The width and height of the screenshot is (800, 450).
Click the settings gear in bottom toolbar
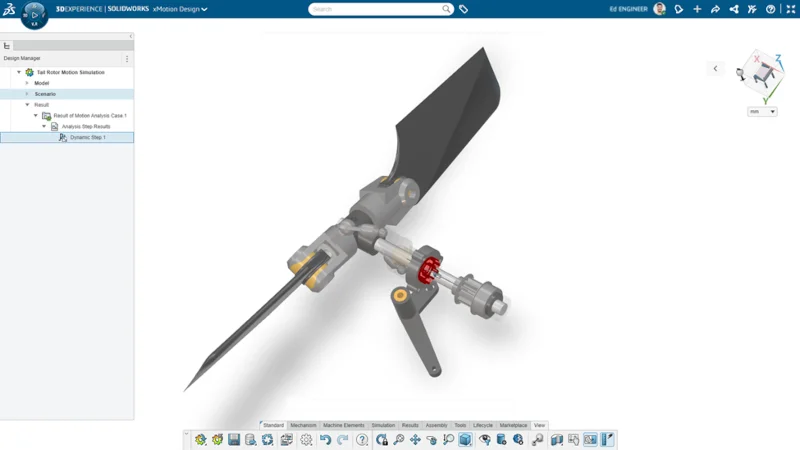(x=306, y=440)
